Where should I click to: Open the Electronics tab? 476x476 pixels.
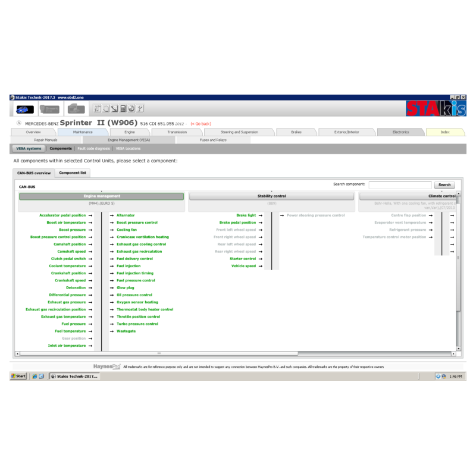coord(400,131)
